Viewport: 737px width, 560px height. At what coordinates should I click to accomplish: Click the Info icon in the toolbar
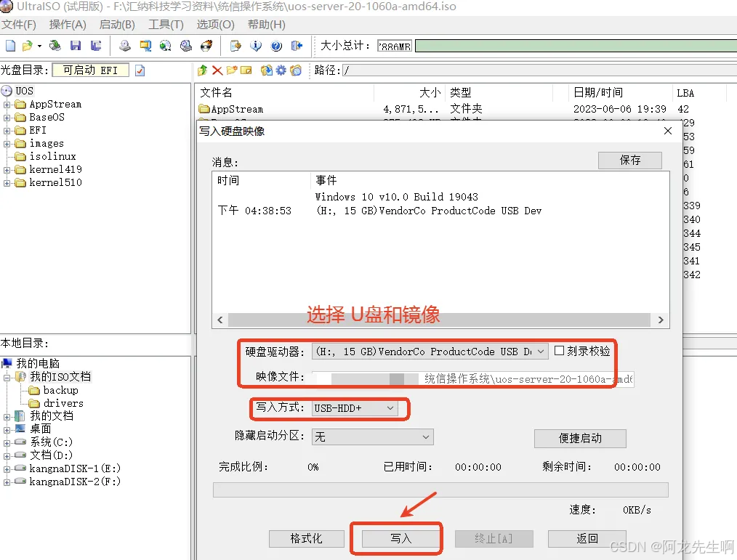(256, 46)
